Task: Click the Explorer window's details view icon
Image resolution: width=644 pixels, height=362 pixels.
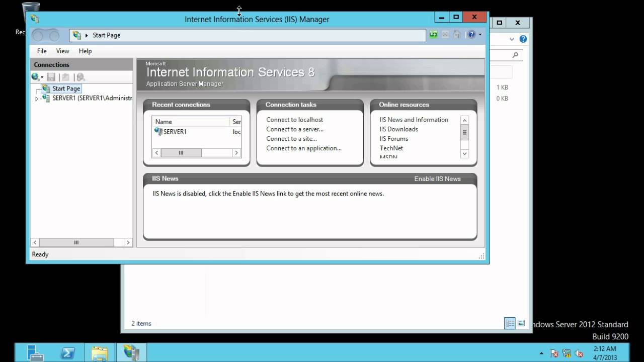Action: 510,323
